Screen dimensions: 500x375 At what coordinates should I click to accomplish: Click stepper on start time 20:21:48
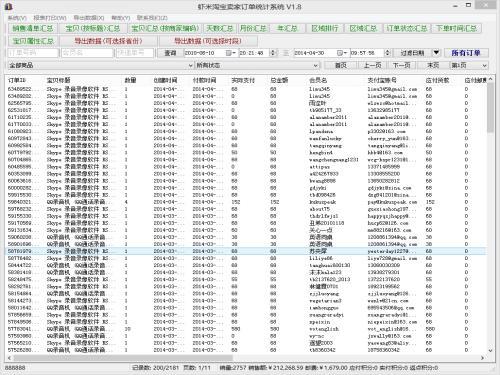coord(273,53)
